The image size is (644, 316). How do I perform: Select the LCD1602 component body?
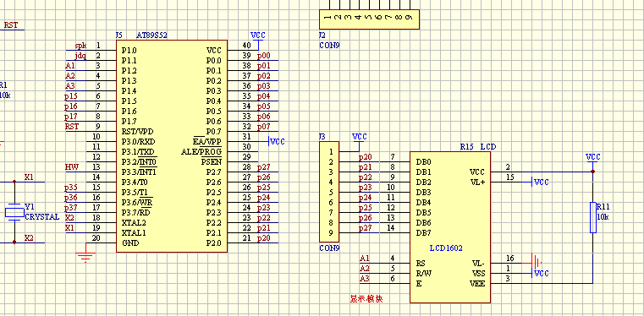click(450, 227)
